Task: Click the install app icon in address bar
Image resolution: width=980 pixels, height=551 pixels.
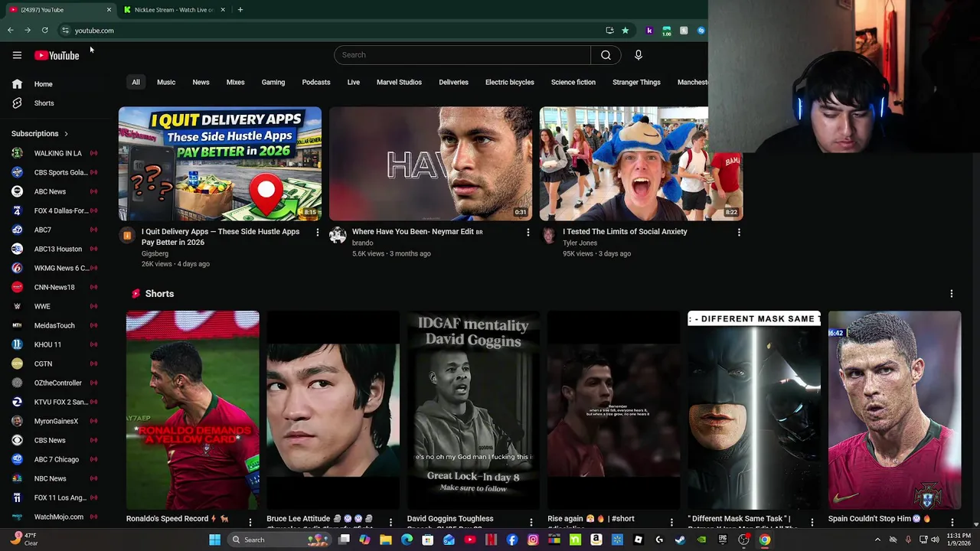Action: pos(609,31)
